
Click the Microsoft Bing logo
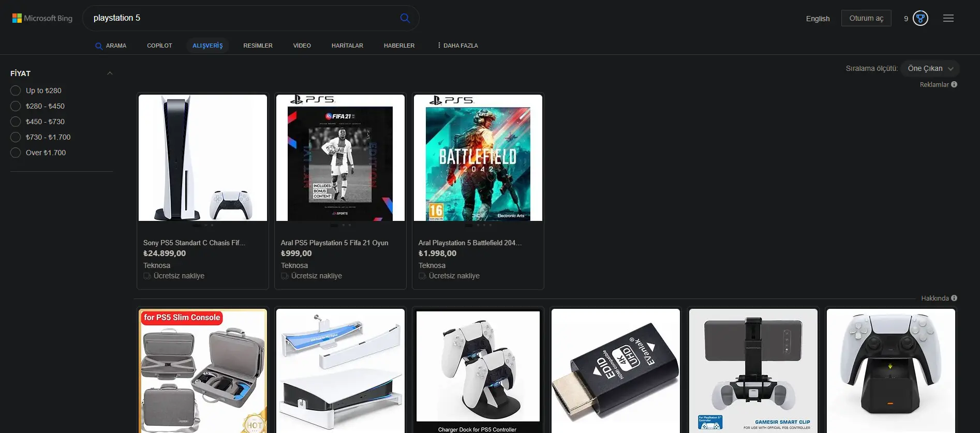(42, 18)
